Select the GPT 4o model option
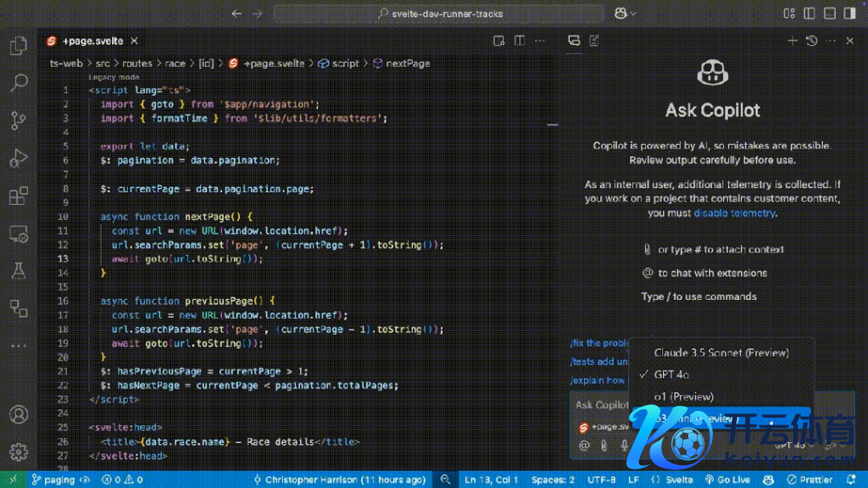 point(670,374)
